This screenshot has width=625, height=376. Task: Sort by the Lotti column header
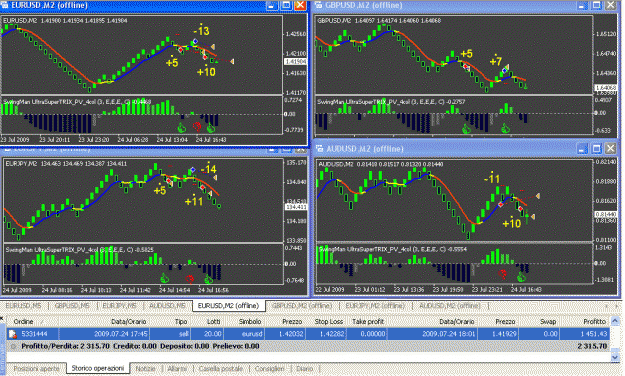pyautogui.click(x=214, y=322)
